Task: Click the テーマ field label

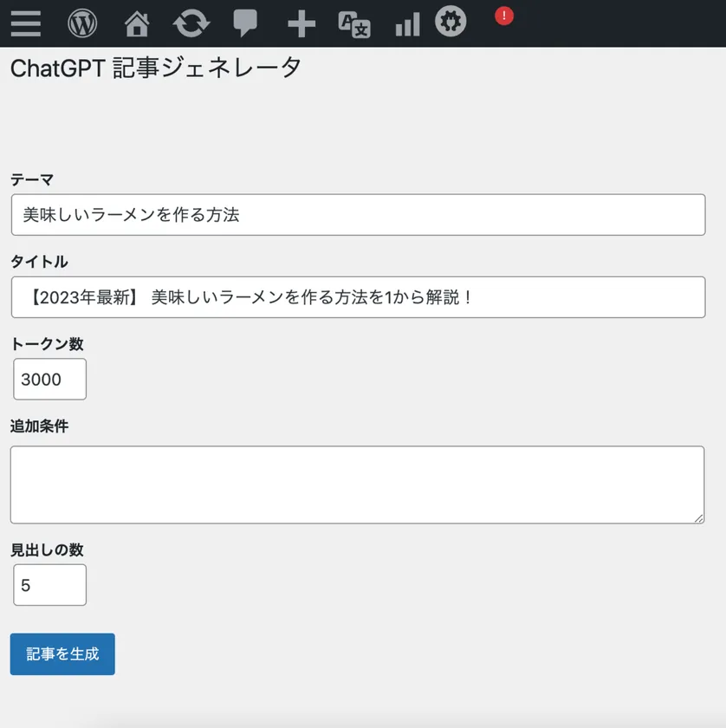Action: pos(32,179)
